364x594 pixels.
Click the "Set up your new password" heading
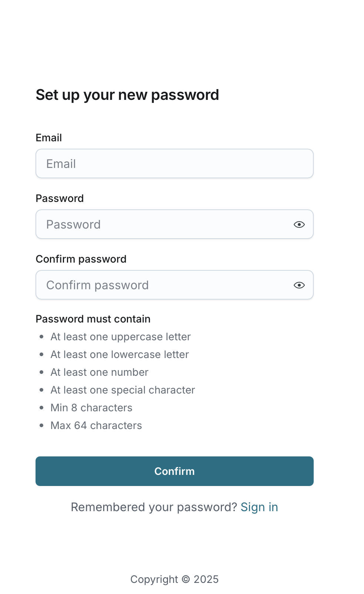[x=127, y=95]
